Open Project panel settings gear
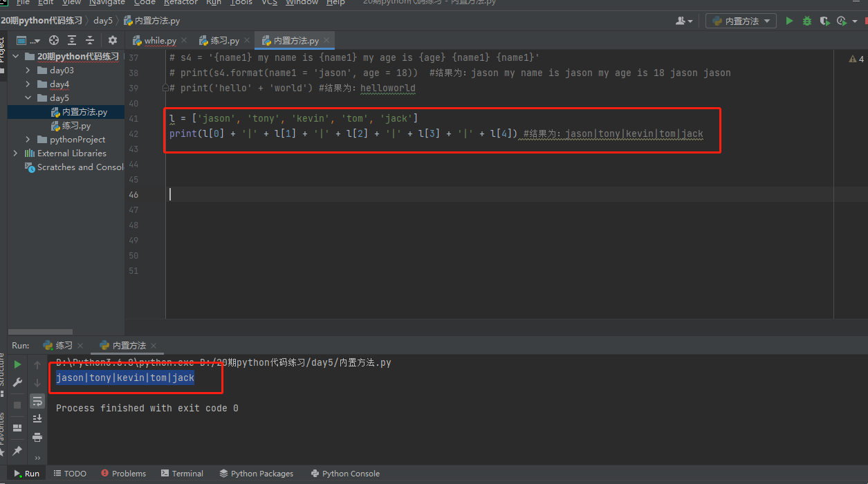The height and width of the screenshot is (484, 868). coord(113,40)
